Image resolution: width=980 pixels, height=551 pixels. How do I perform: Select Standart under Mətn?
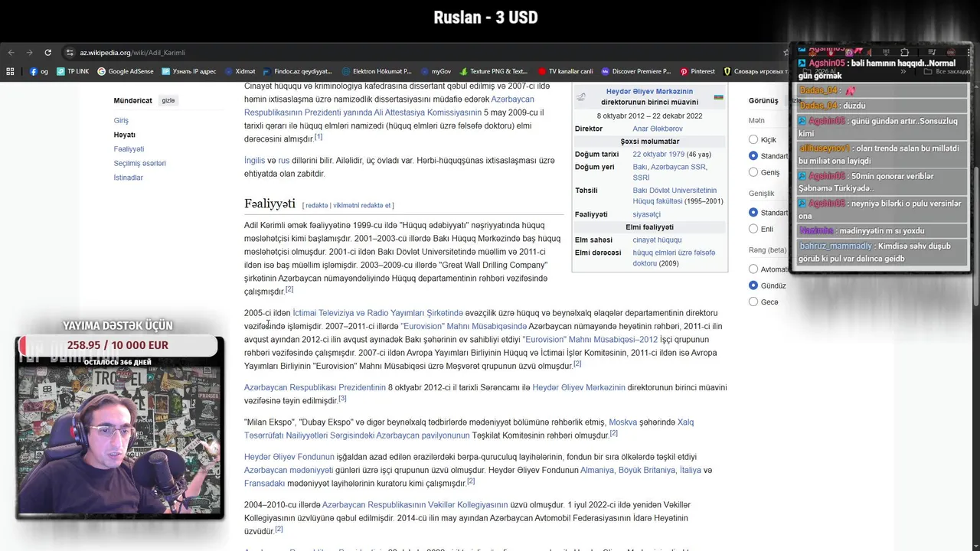(753, 155)
